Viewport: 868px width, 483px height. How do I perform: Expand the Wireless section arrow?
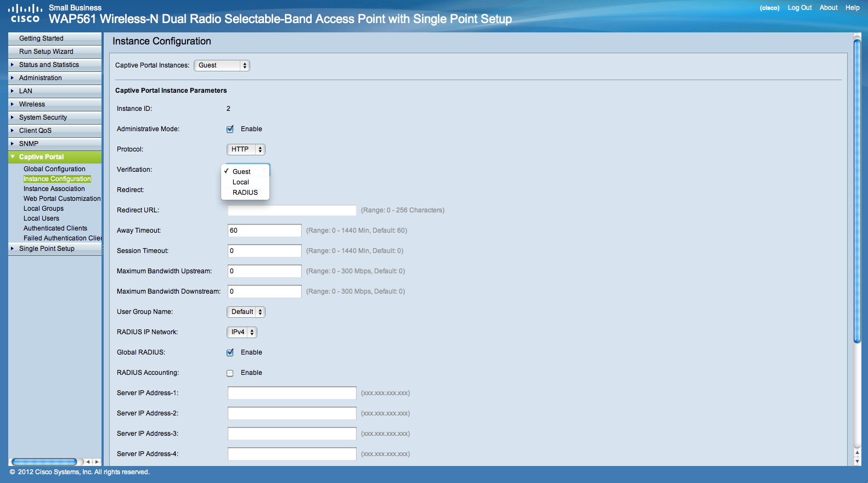click(13, 104)
